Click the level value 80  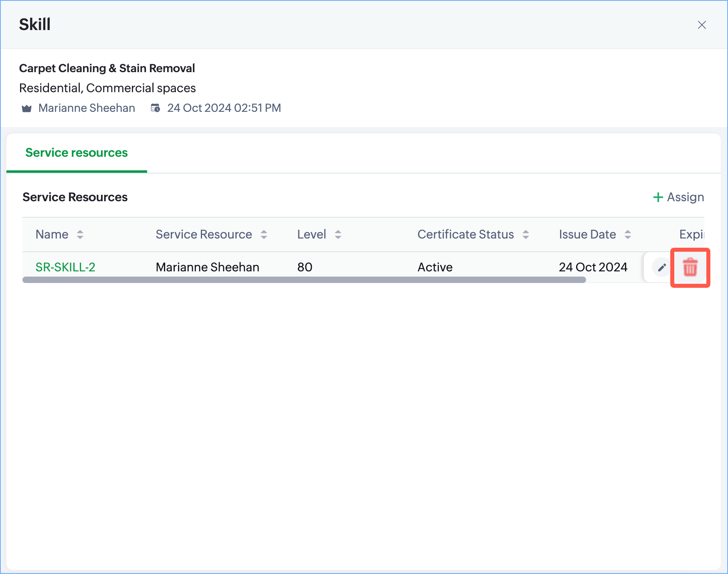[305, 267]
